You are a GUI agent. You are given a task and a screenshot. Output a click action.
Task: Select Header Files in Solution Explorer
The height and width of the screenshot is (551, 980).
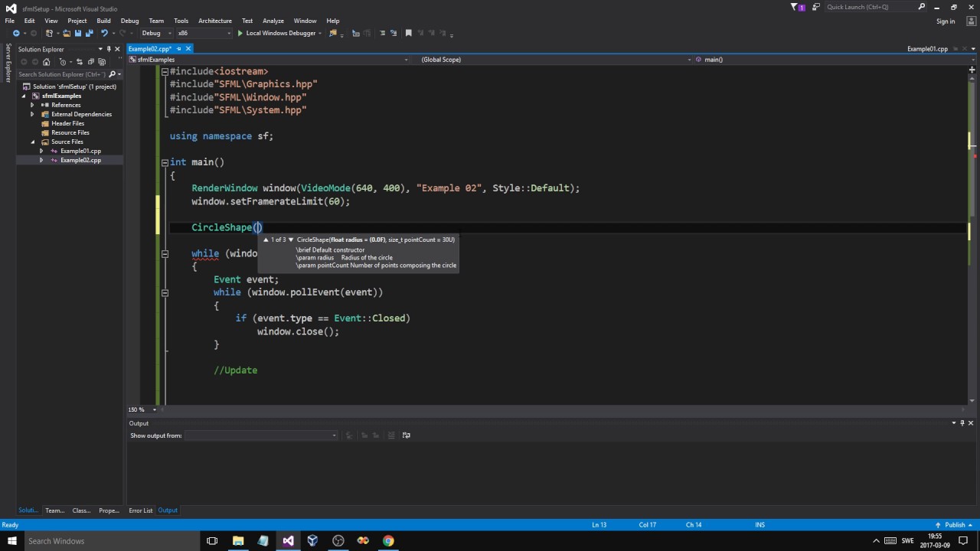click(x=67, y=123)
